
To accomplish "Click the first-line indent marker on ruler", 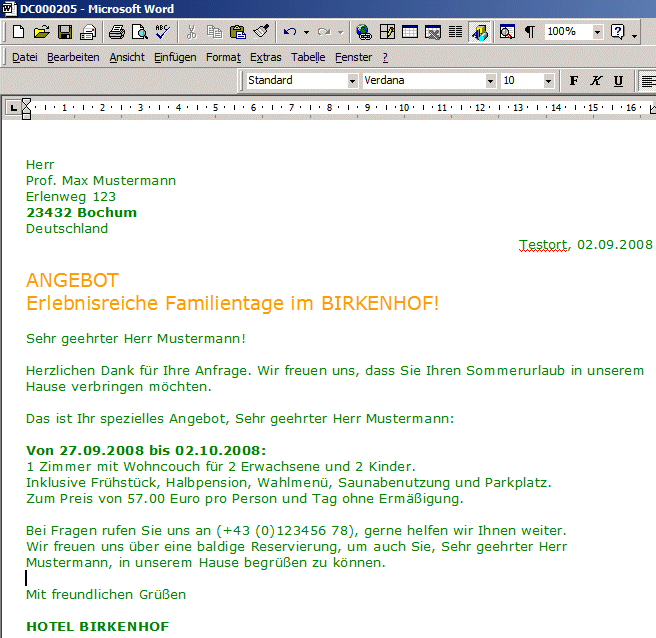I will 26,102.
